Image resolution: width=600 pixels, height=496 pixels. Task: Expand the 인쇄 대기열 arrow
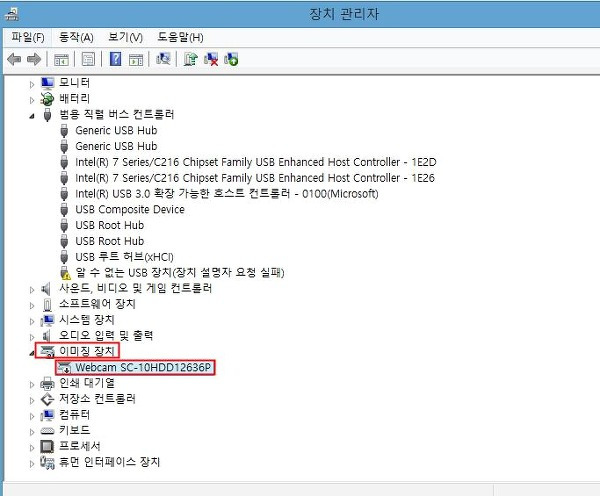(32, 385)
